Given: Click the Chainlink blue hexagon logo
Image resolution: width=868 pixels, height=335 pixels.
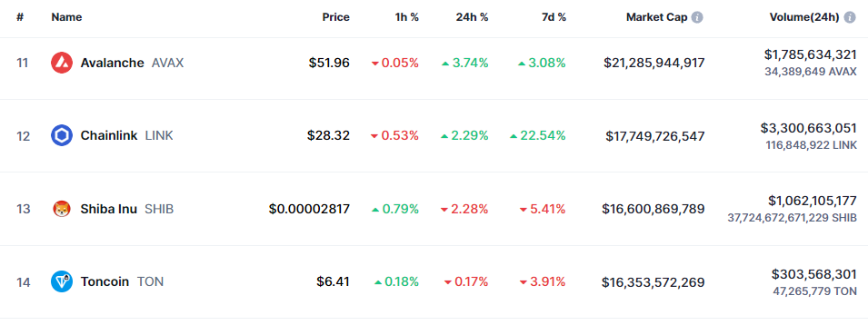Looking at the screenshot, I should (x=62, y=135).
